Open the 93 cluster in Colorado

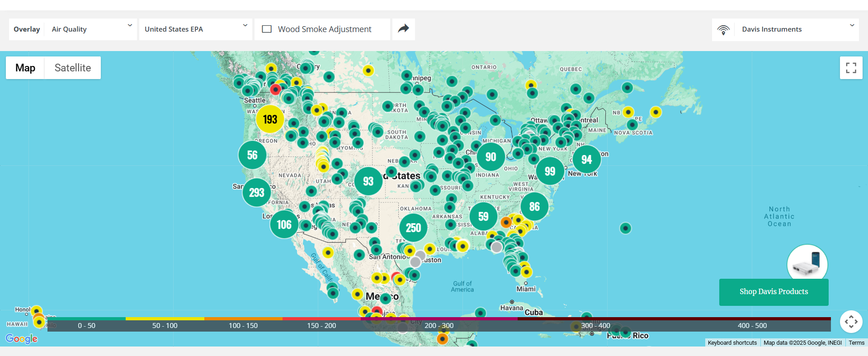tap(368, 181)
